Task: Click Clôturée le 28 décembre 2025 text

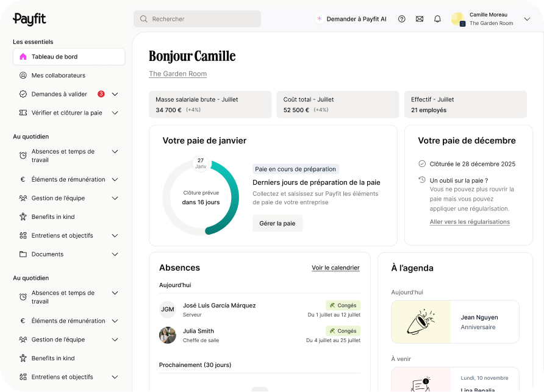Action: click(473, 164)
